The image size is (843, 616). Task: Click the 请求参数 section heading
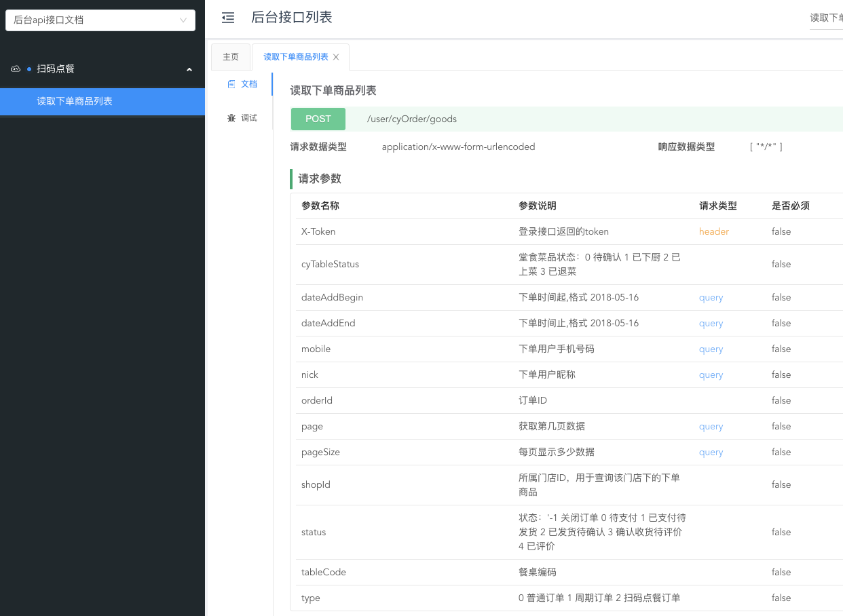coord(320,179)
